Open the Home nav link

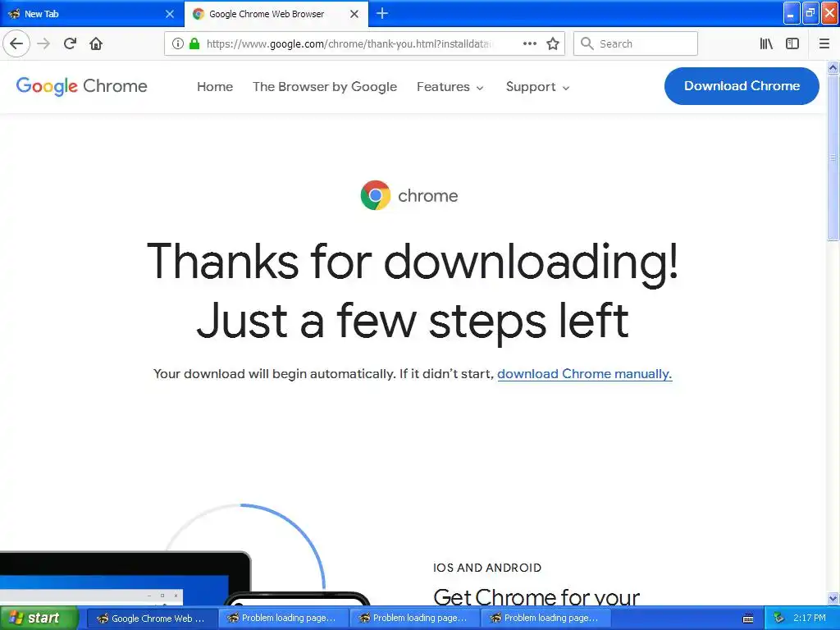(x=215, y=87)
